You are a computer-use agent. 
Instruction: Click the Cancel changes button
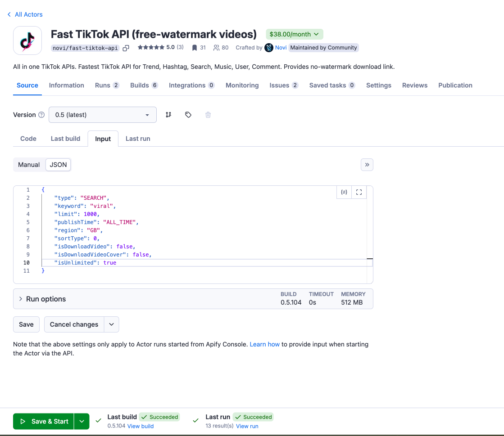click(x=74, y=324)
